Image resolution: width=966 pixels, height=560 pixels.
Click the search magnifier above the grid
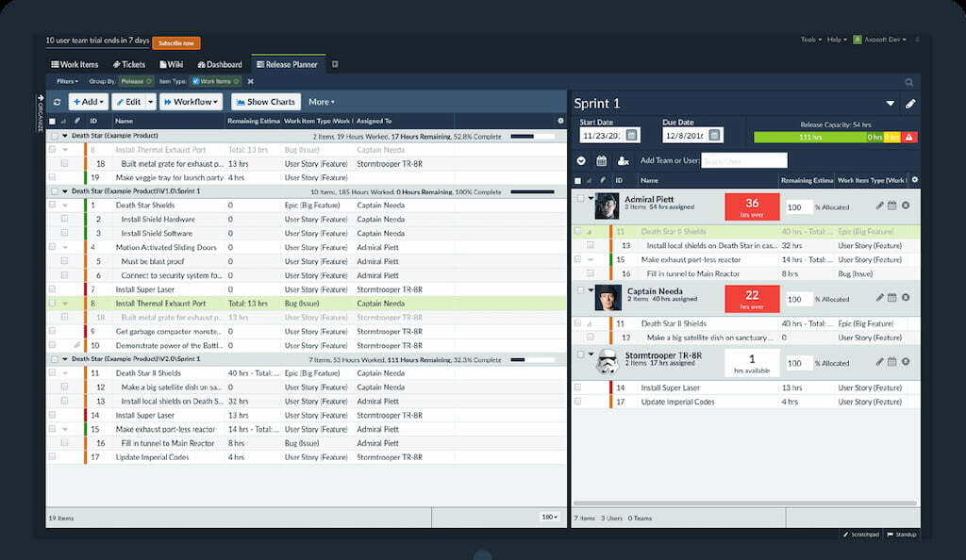pos(908,81)
